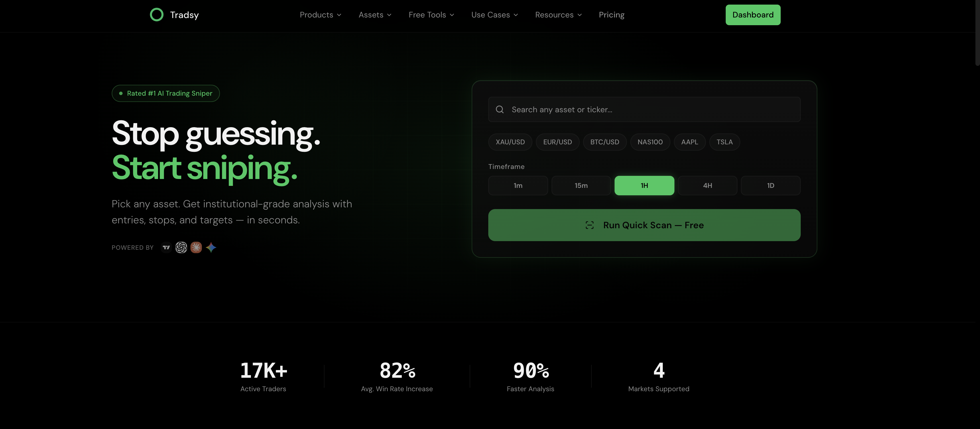Click the Tradsy green circle logo
Screen dimensions: 980x429
156,15
